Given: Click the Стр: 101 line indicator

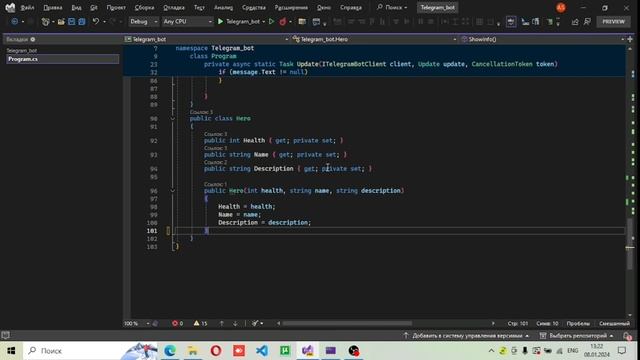Looking at the screenshot, I should click(x=518, y=323).
